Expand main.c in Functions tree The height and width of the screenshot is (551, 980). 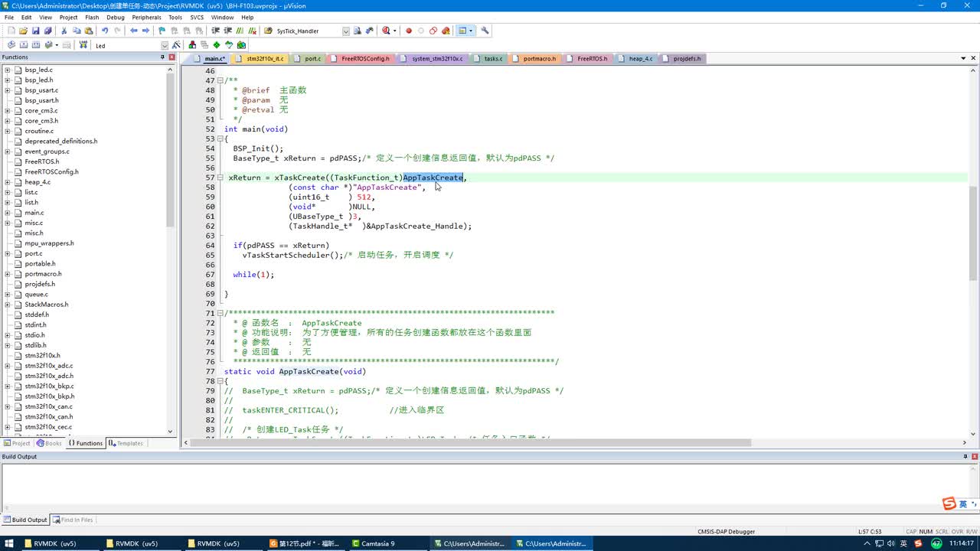pyautogui.click(x=8, y=213)
